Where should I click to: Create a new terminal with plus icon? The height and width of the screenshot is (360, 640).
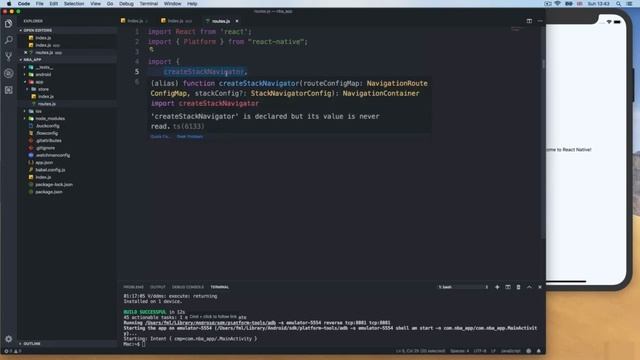click(497, 287)
